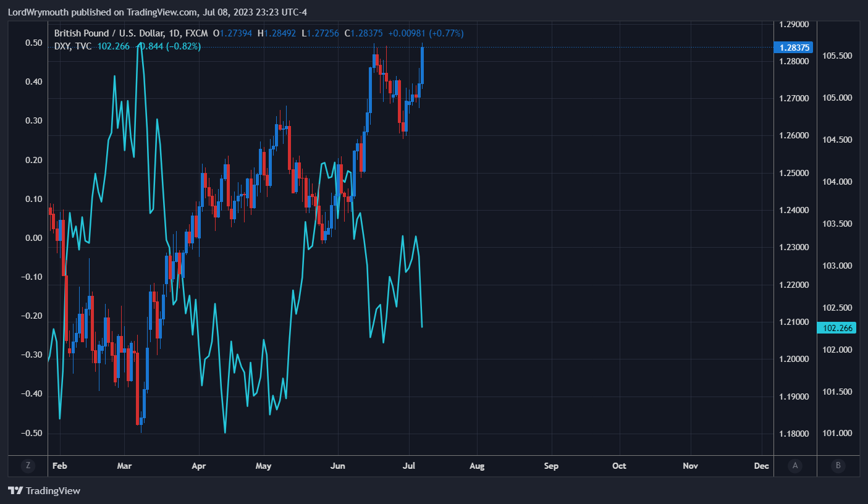Click the O1.27394 open value in legend
The image size is (868, 504).
(x=232, y=33)
